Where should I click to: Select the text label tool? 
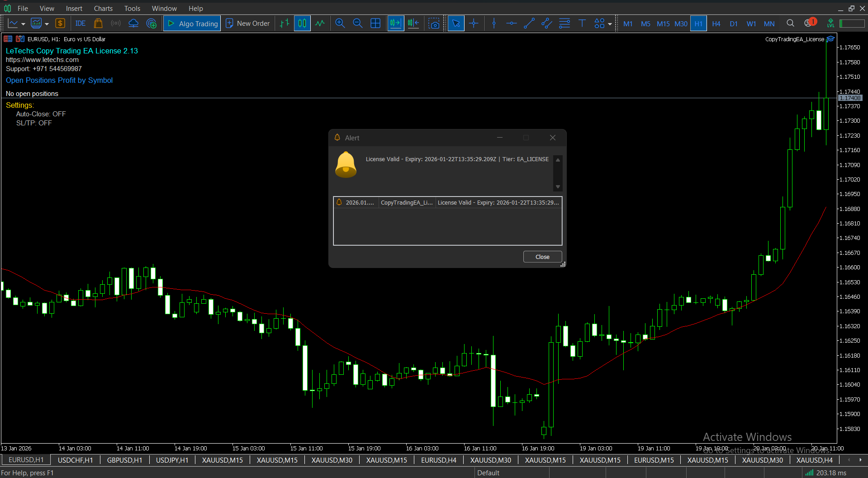click(x=582, y=24)
